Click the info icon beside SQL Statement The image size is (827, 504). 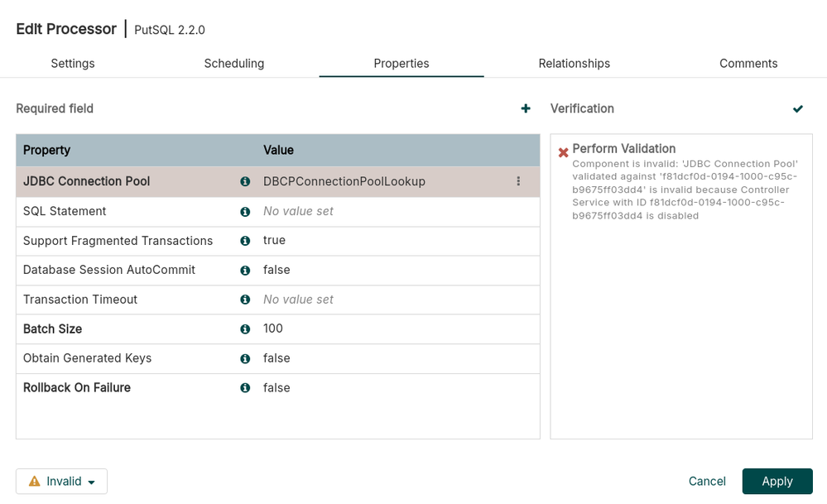click(245, 211)
